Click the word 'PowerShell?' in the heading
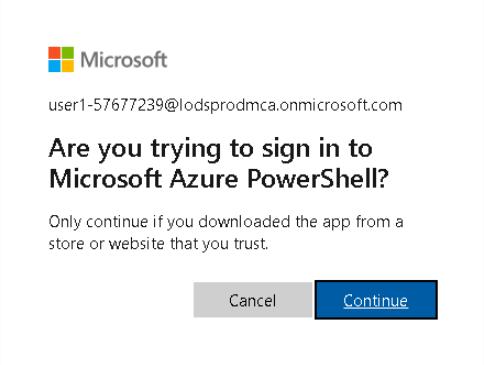 [318, 178]
